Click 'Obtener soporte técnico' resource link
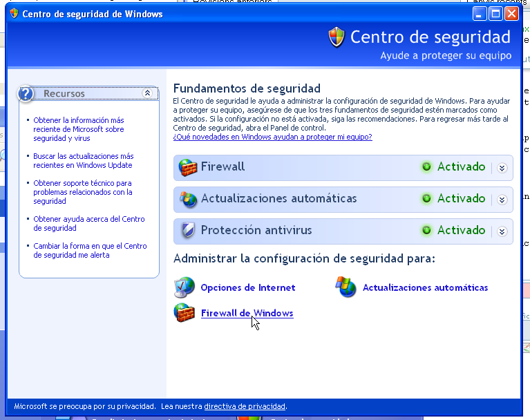This screenshot has width=530, height=420. point(82,192)
